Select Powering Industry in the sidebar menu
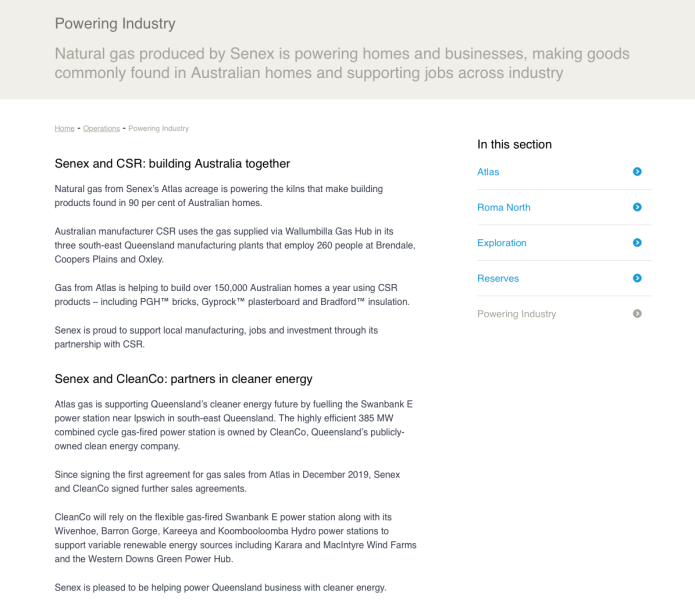This screenshot has width=695, height=600. point(517,314)
